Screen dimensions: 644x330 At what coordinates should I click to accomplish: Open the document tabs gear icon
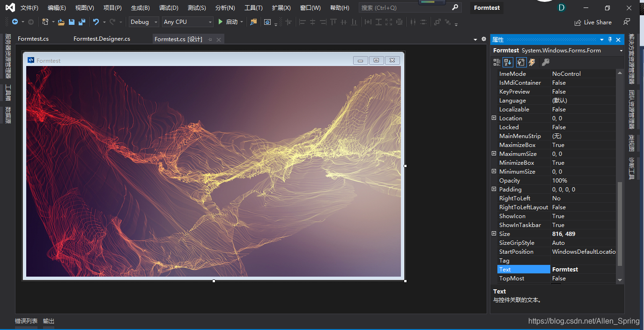pos(484,39)
